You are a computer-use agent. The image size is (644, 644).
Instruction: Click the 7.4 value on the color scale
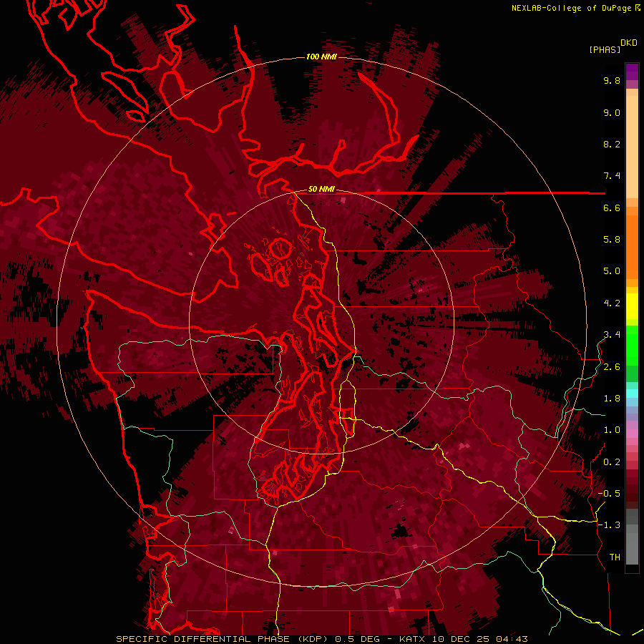[612, 176]
